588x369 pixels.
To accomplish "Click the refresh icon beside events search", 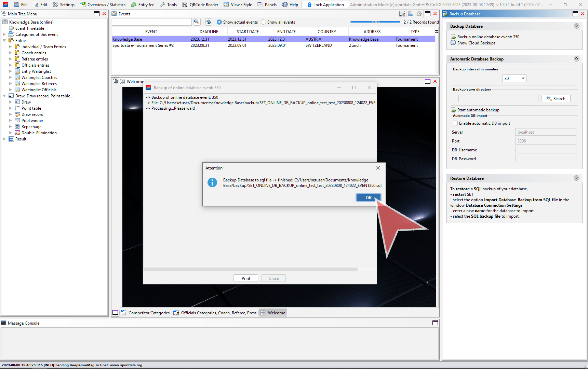I will point(209,22).
